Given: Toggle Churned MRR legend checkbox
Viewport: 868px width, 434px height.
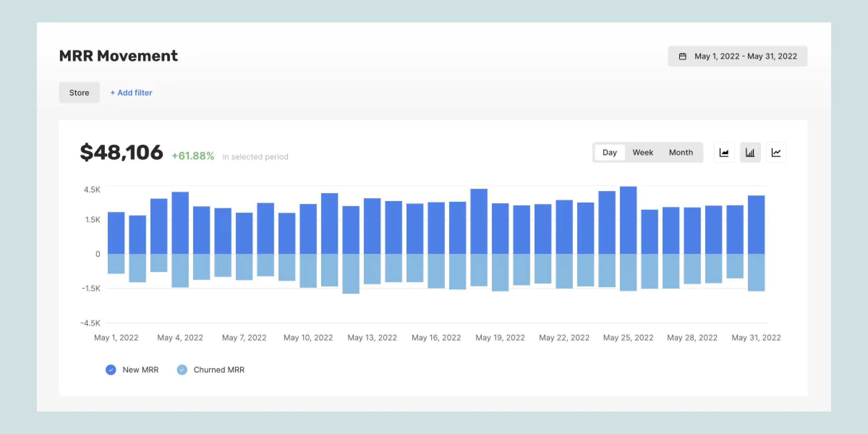Looking at the screenshot, I should [182, 370].
